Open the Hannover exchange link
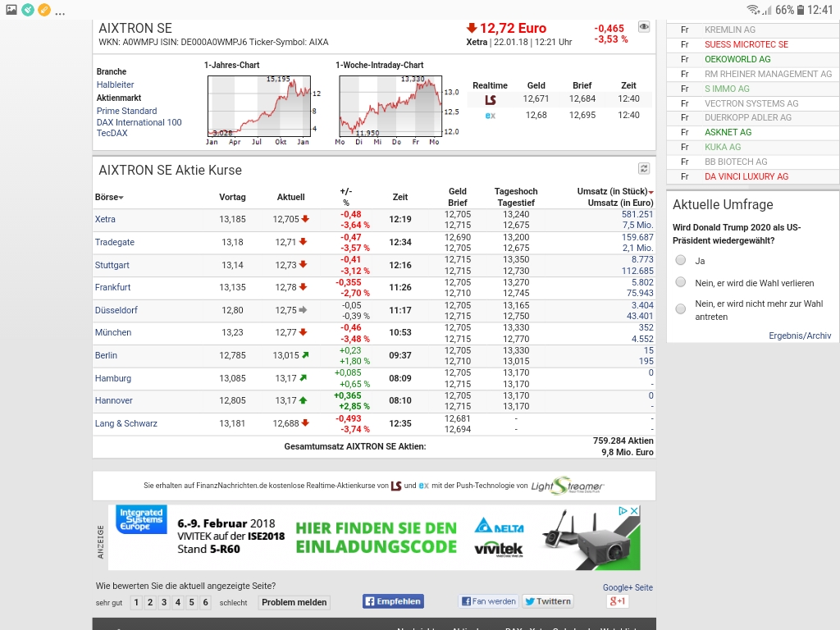The height and width of the screenshot is (630, 840). [113, 400]
